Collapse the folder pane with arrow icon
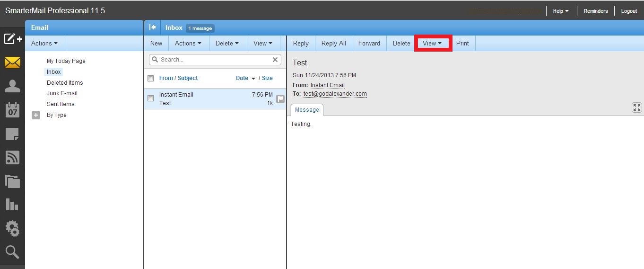The image size is (644, 269). (x=152, y=27)
